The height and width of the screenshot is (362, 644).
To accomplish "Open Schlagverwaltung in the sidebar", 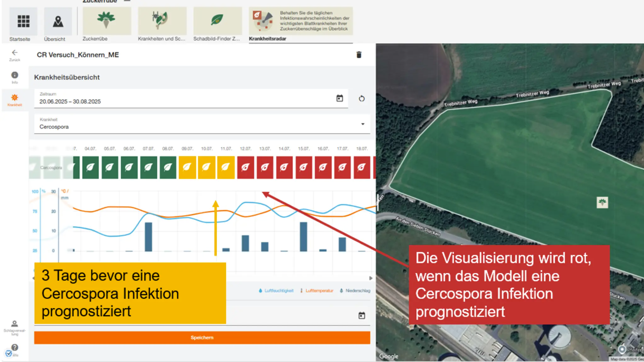I will tap(15, 328).
